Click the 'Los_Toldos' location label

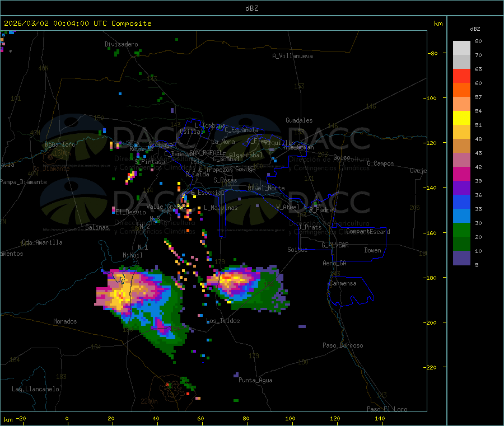click(x=223, y=321)
